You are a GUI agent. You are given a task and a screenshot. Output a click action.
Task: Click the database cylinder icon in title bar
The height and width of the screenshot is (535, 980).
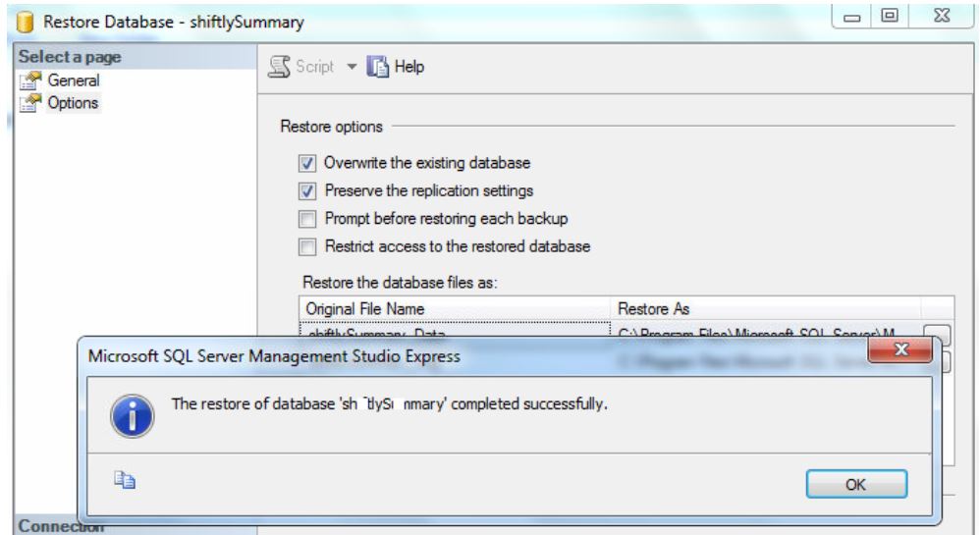[x=25, y=22]
